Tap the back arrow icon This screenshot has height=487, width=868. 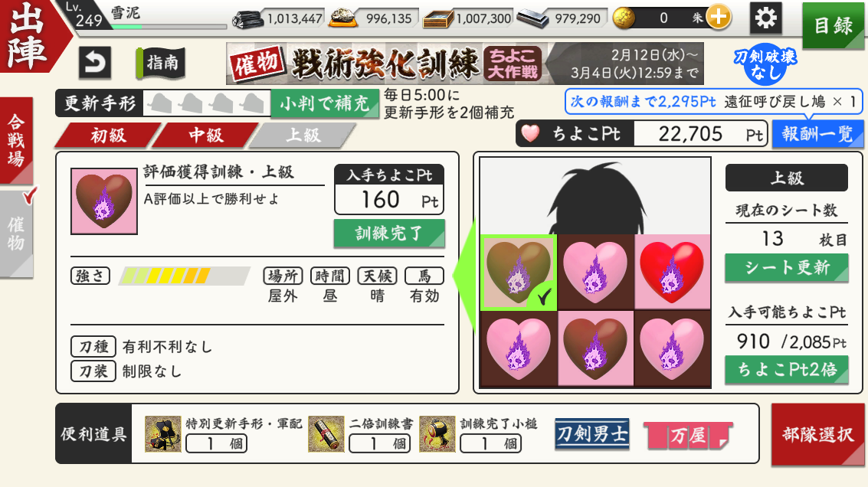click(95, 62)
